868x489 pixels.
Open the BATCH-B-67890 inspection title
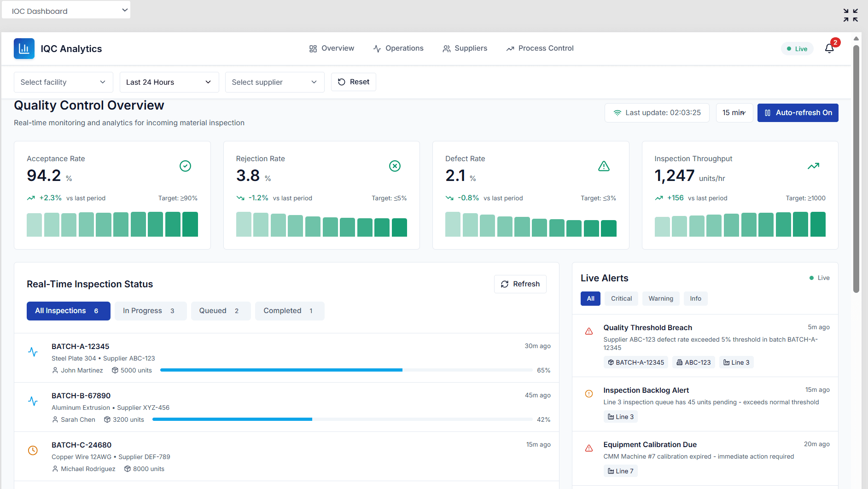[81, 396]
